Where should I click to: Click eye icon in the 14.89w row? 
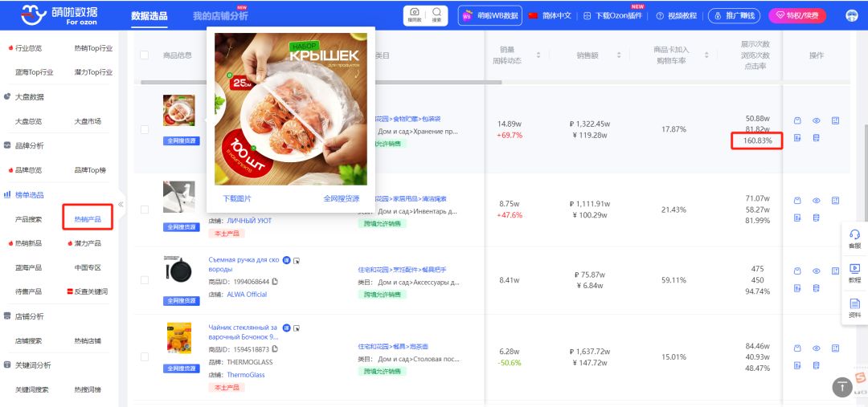[816, 121]
